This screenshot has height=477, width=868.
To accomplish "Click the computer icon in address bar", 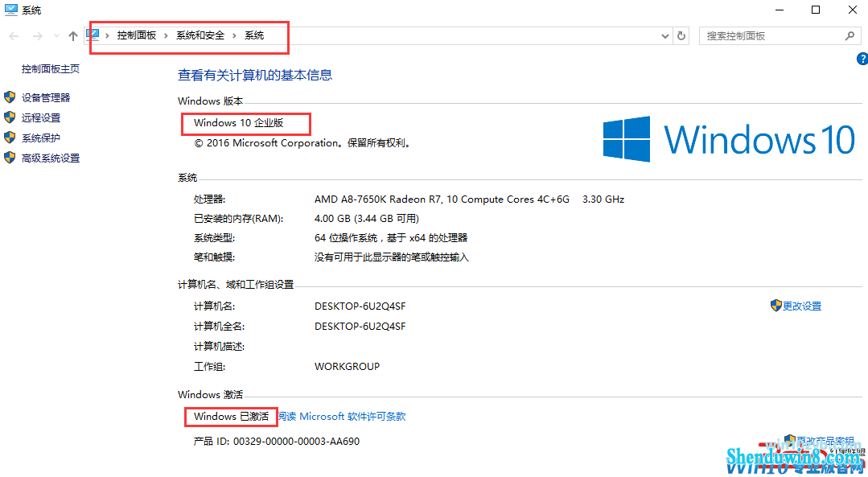I will [93, 35].
